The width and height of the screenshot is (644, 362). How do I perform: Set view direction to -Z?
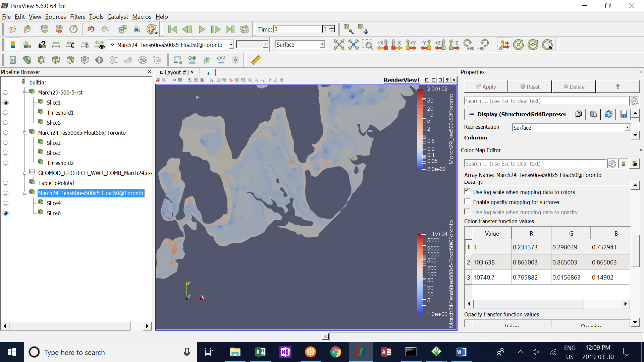click(454, 45)
